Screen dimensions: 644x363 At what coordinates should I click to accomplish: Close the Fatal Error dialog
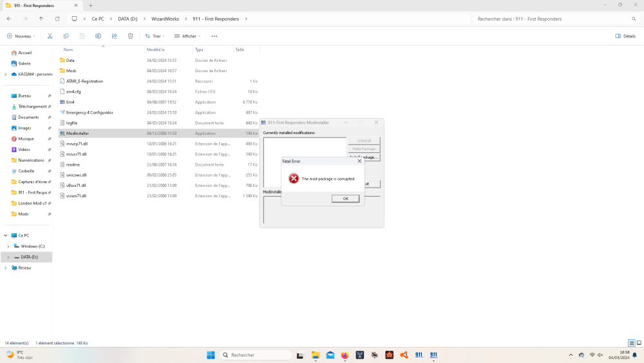(359, 161)
